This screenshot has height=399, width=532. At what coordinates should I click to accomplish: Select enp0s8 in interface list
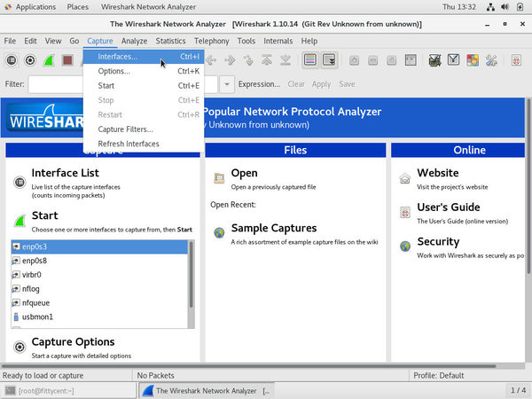click(99, 261)
